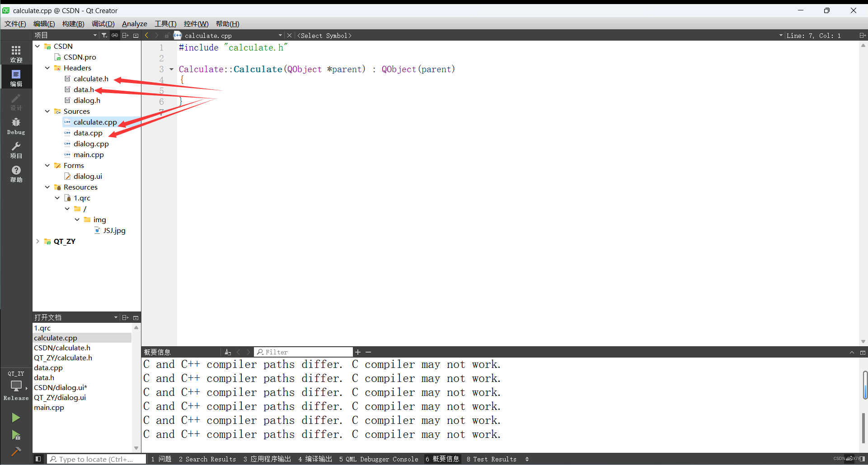Collapse the Forms folder
Screen dimensions: 868x465
point(47,165)
